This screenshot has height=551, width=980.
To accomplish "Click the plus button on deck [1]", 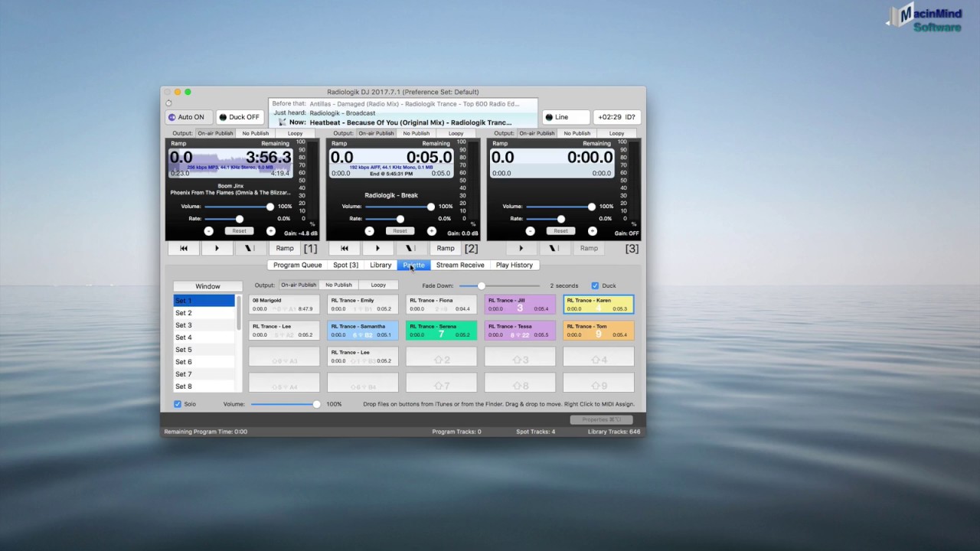I will [271, 231].
